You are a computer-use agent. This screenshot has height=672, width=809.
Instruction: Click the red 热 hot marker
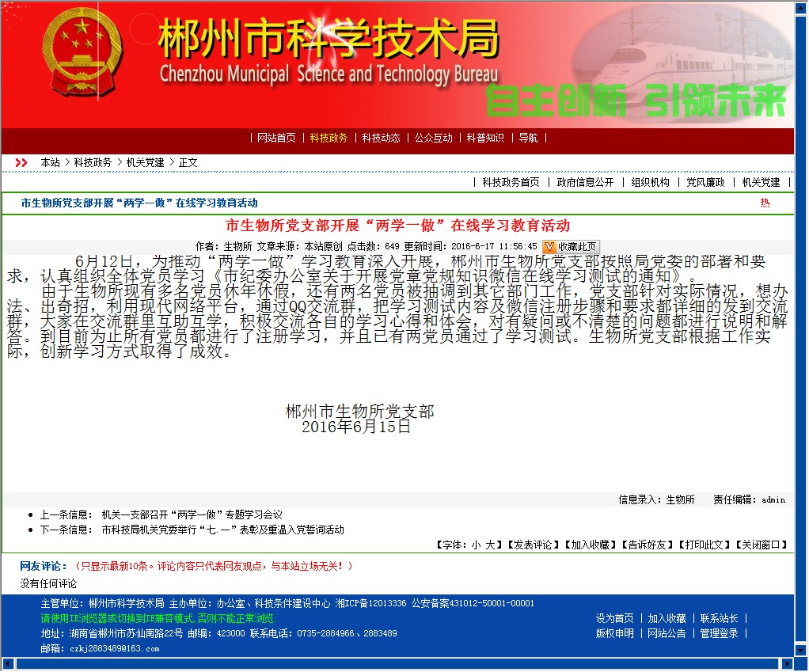pos(765,203)
